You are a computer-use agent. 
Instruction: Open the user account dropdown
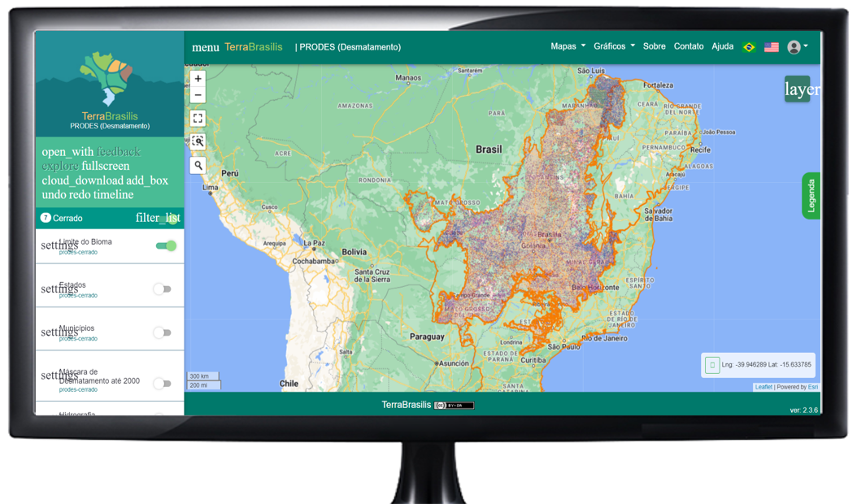(x=798, y=47)
